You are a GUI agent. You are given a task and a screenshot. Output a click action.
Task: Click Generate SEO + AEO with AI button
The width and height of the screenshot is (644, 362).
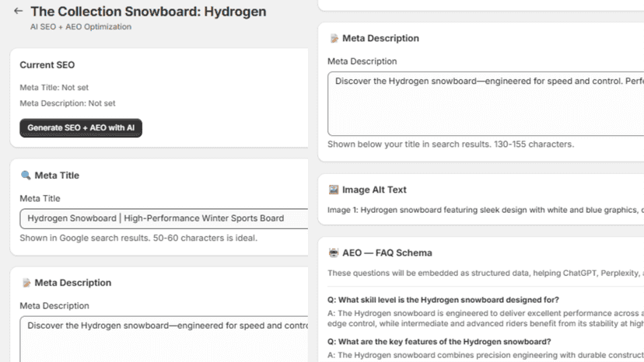click(81, 128)
